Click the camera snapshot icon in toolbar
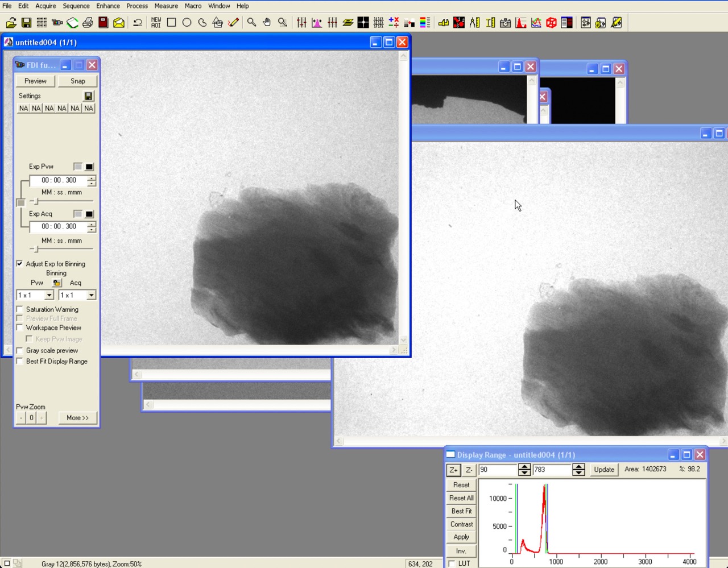This screenshot has width=728, height=568. click(505, 23)
